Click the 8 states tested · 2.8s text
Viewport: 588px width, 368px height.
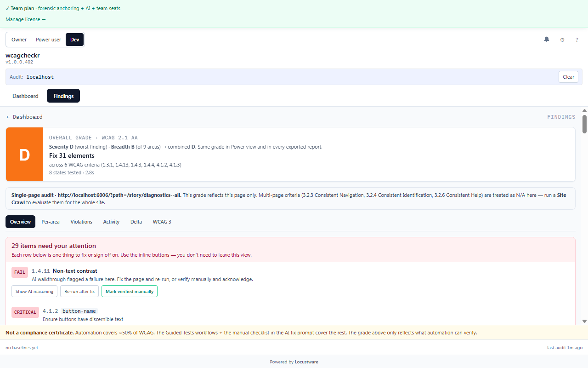(x=72, y=172)
